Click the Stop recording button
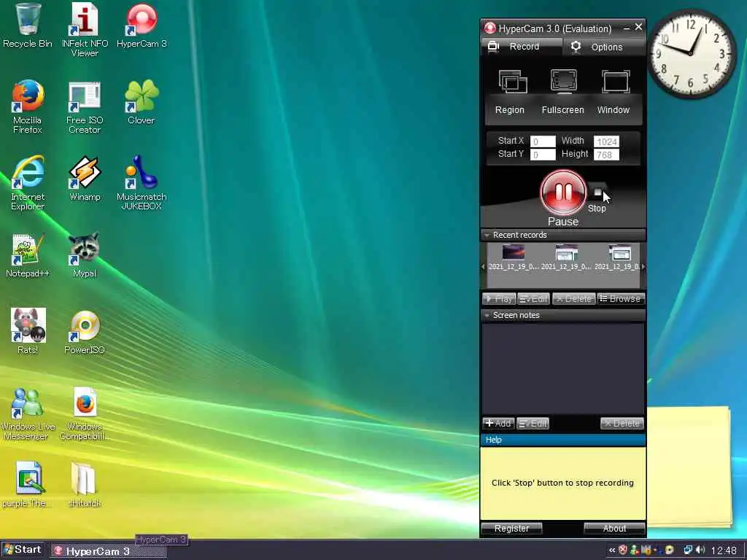Screen dimensions: 747x560 pos(597,192)
